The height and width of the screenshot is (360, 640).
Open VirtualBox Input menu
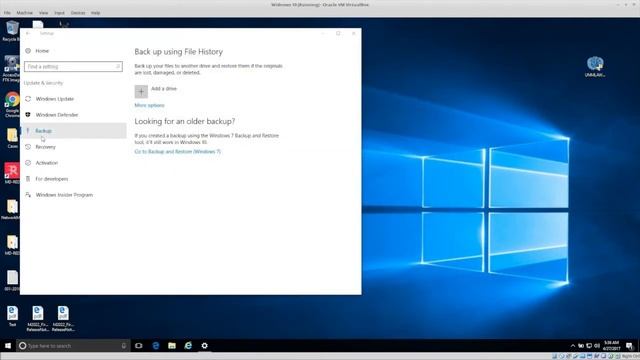(59, 13)
